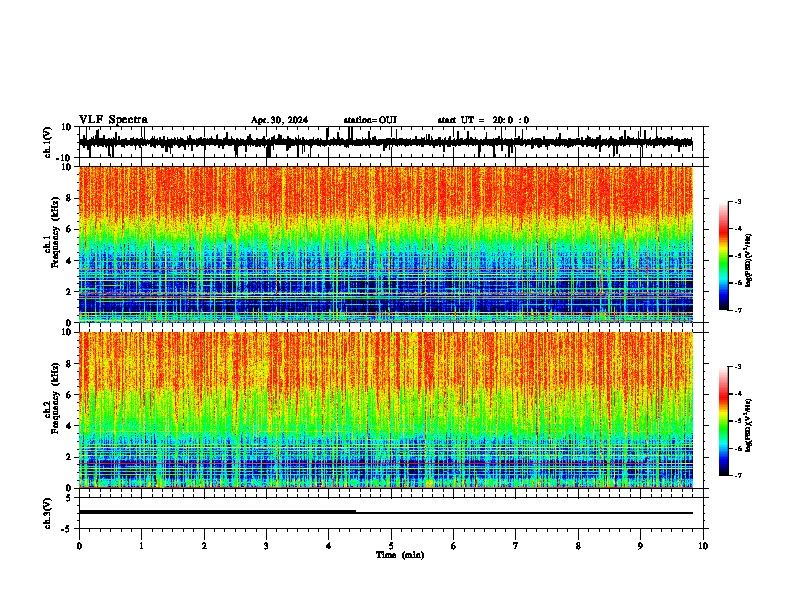Viewport: 792px width, 612px height.
Task: Click the "8" kHz tick on ch.1 spectrogram axis
Action: (70, 198)
